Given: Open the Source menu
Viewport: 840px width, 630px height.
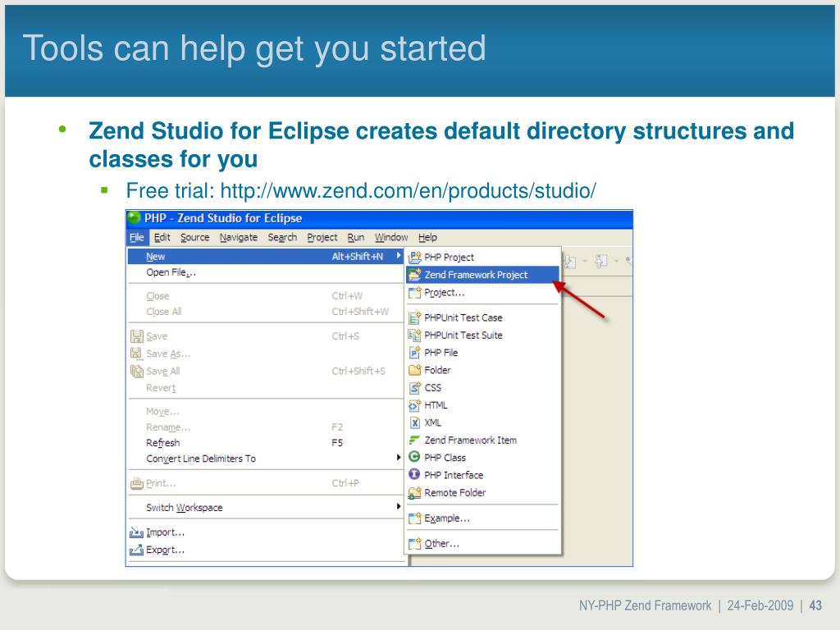Looking at the screenshot, I should (x=195, y=237).
